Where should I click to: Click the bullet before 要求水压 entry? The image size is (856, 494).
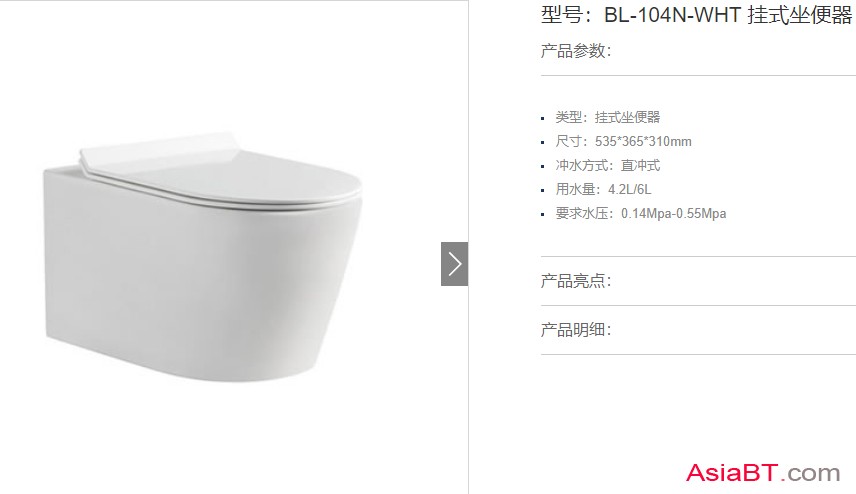(x=543, y=215)
